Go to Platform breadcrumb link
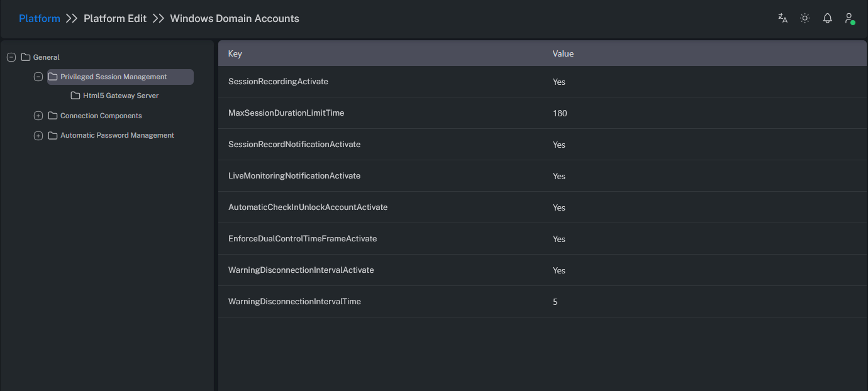Image resolution: width=868 pixels, height=391 pixels. tap(40, 19)
